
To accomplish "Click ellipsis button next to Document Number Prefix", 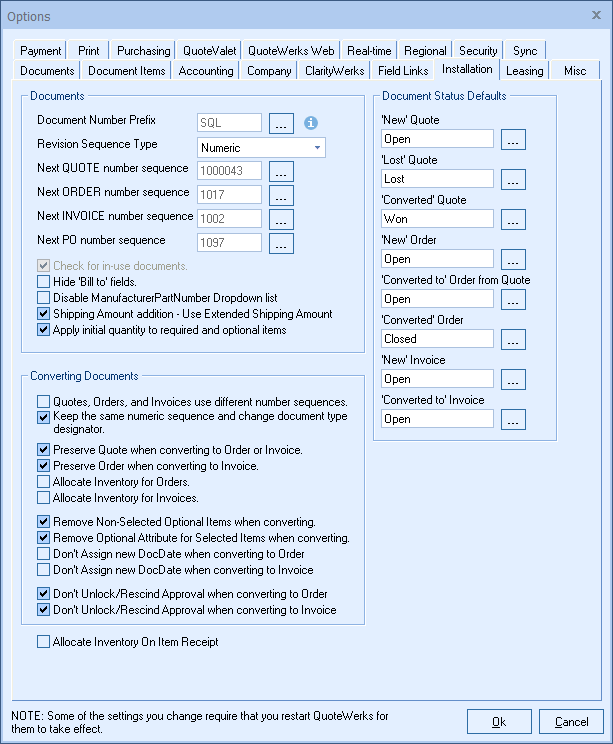I will (x=281, y=123).
